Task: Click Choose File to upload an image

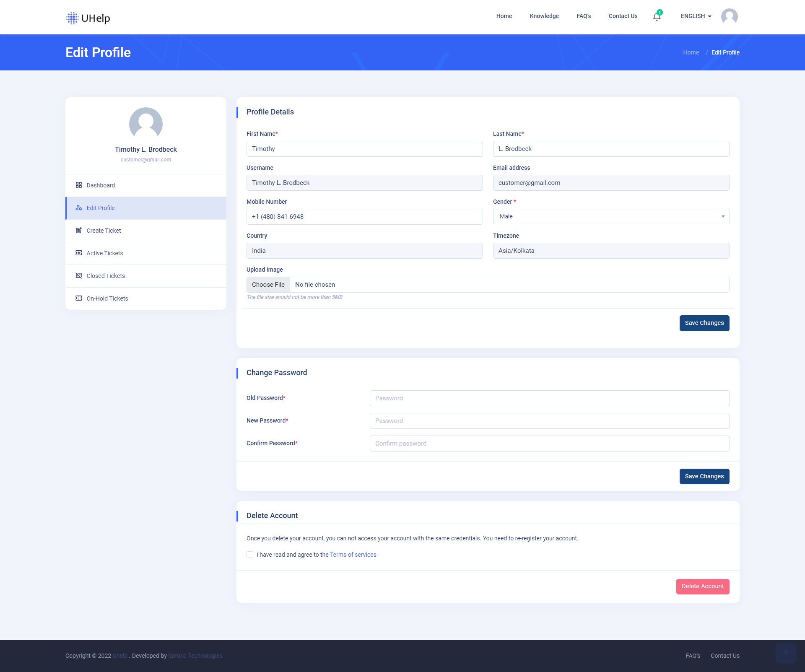Action: coord(268,284)
